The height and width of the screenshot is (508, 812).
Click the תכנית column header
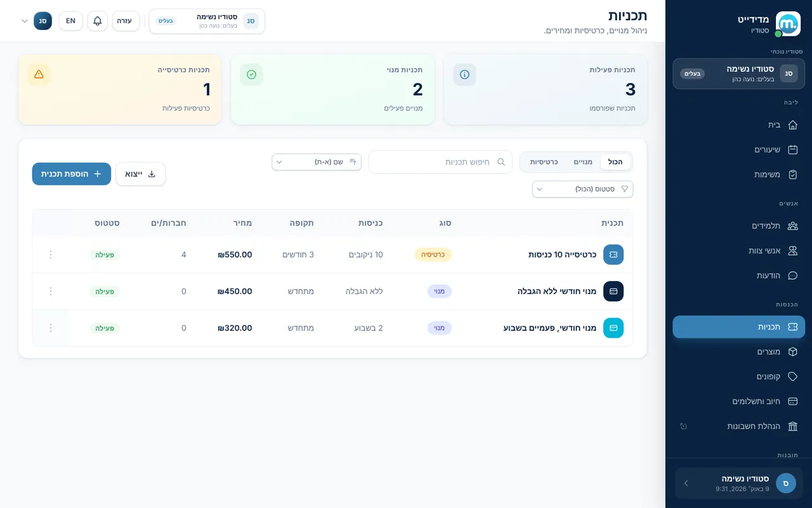(612, 223)
